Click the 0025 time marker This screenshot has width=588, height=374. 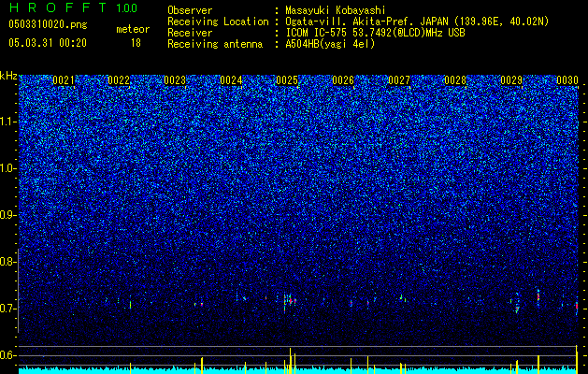point(287,80)
